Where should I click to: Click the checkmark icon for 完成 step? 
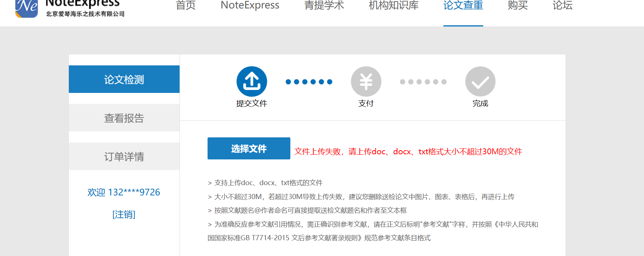[x=480, y=82]
